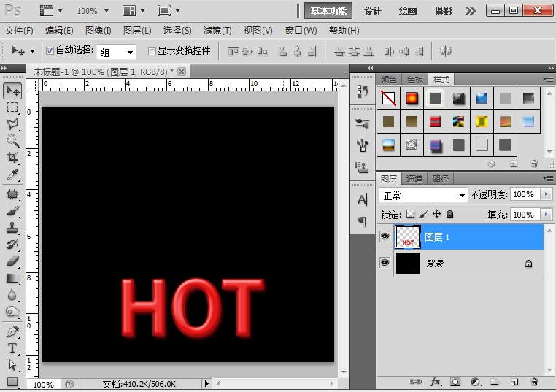556x392 pixels.
Task: Switch to the 色板 tab
Action: pos(415,80)
